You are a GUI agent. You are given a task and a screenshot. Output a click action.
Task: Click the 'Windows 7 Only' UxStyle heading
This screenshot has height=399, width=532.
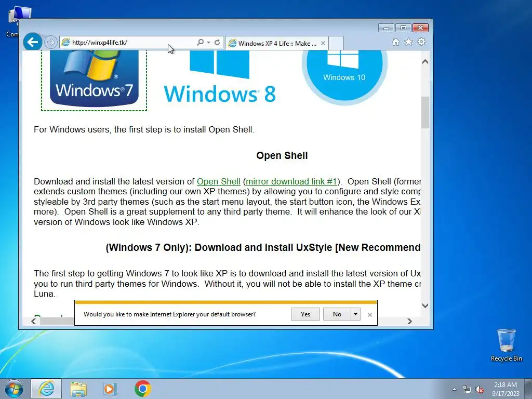tap(263, 247)
